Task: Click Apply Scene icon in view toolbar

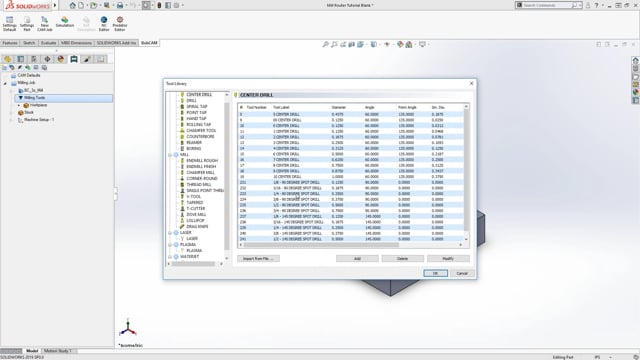Action: 409,44
